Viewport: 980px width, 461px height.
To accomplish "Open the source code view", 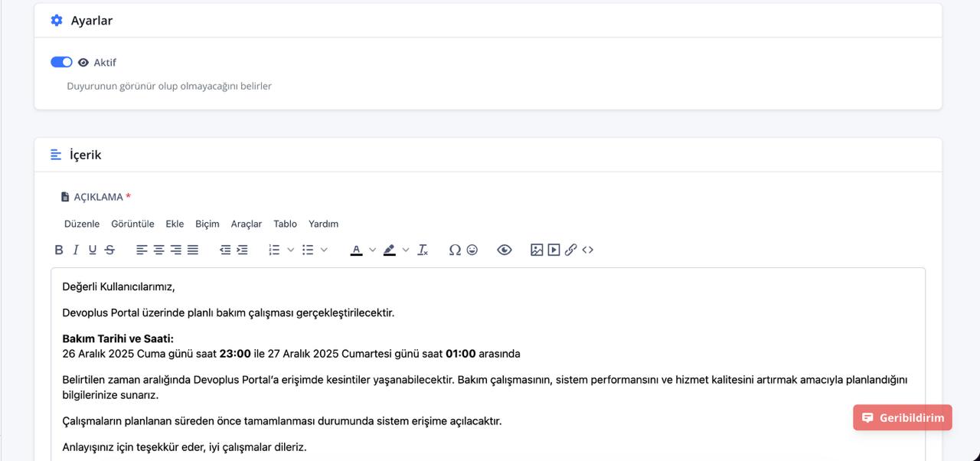I will [587, 250].
